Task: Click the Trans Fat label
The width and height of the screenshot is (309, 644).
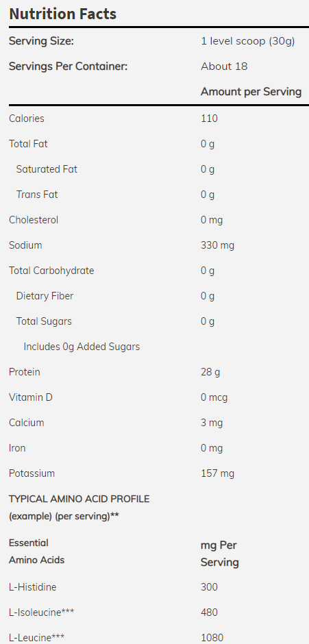Action: 37,195
